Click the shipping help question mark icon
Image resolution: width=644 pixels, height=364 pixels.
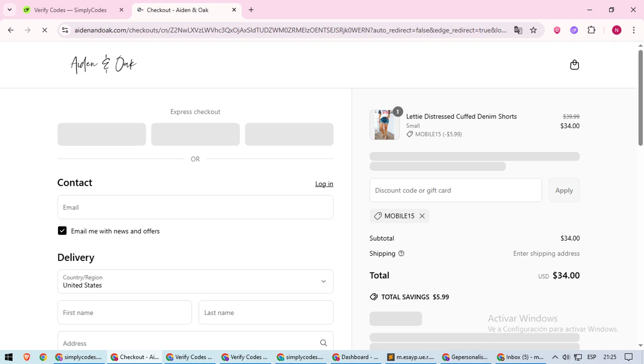click(x=401, y=254)
